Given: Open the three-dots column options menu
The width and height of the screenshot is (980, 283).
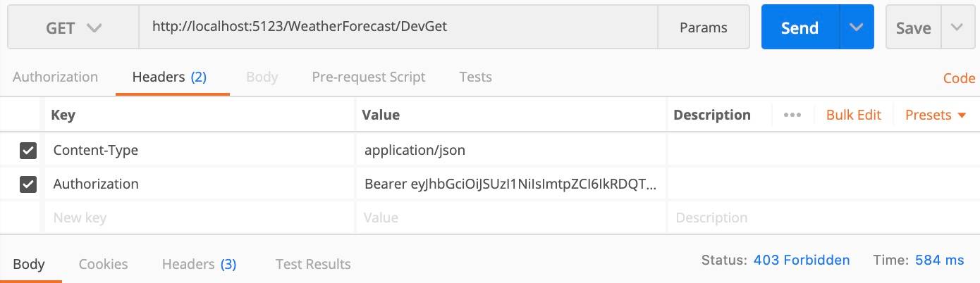Looking at the screenshot, I should point(792,115).
